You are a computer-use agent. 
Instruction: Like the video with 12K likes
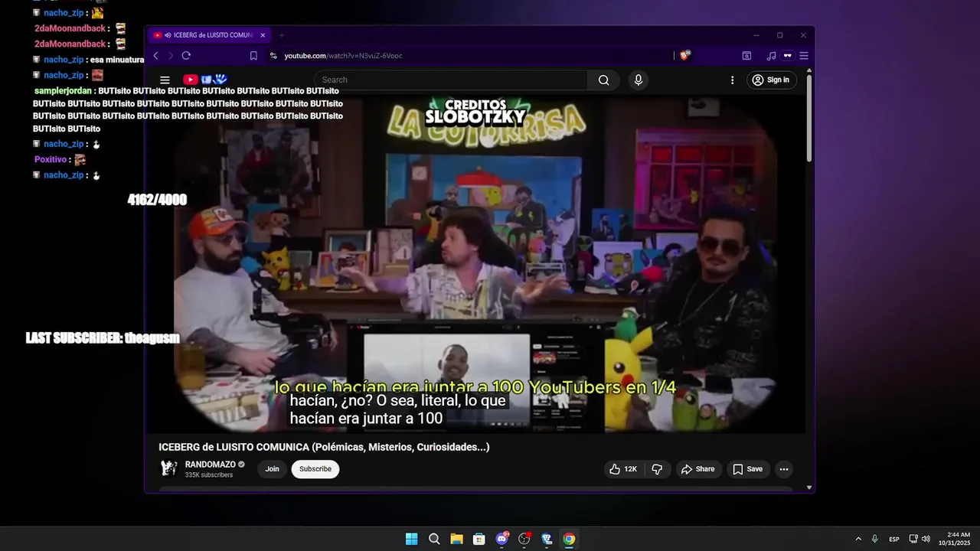[x=623, y=469]
